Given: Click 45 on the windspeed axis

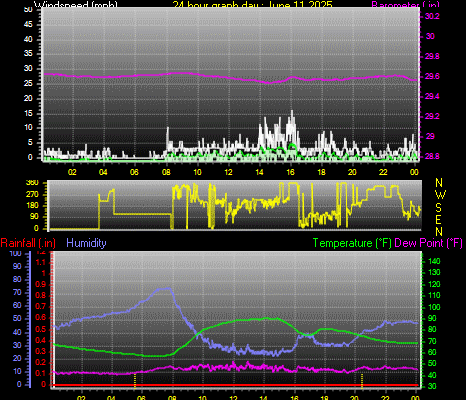Looking at the screenshot, I should [28, 24].
